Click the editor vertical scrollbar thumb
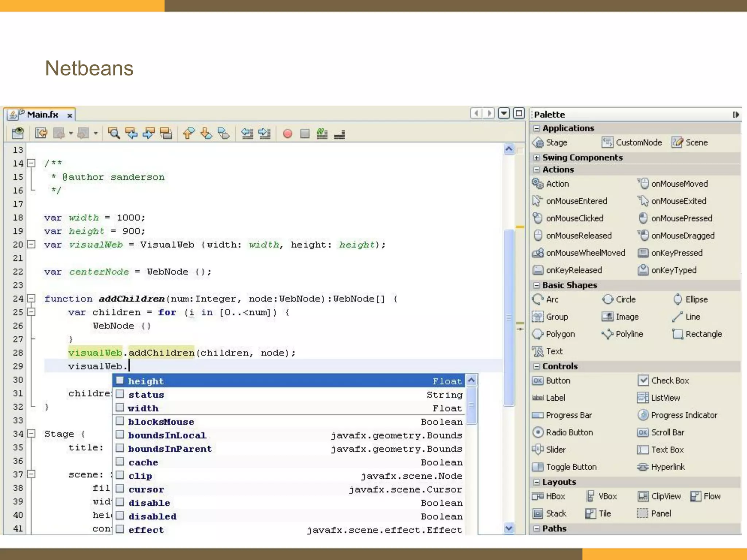This screenshot has width=747, height=560. point(509,317)
